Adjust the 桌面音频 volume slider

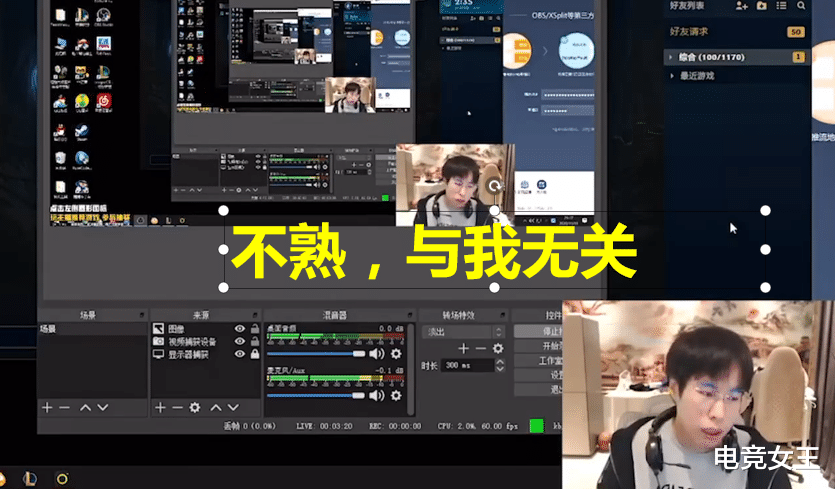click(x=316, y=354)
